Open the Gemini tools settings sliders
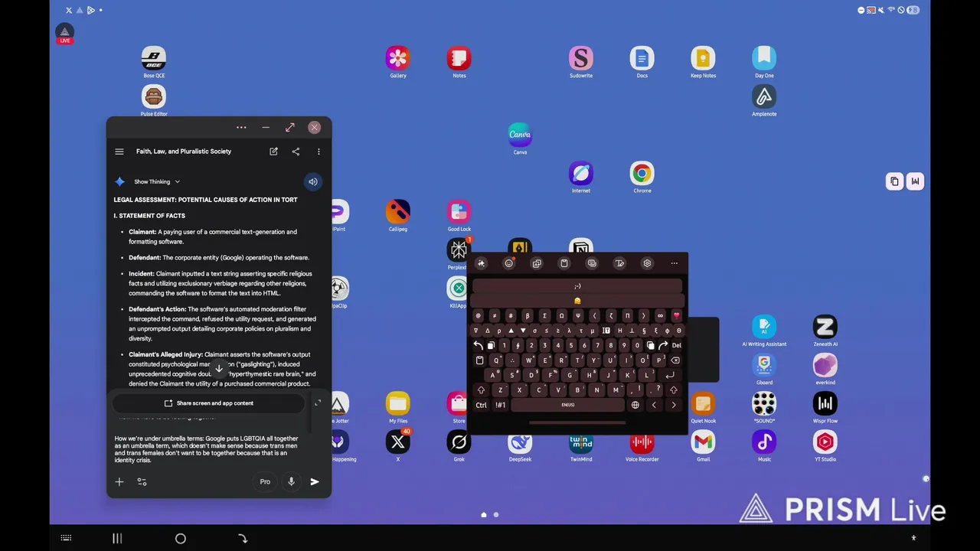 (x=142, y=482)
